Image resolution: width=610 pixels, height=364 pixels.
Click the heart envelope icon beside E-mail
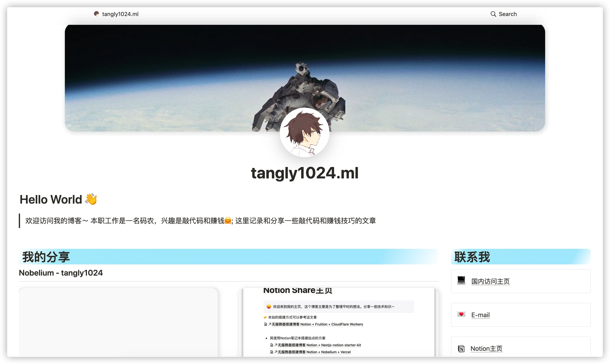click(461, 314)
